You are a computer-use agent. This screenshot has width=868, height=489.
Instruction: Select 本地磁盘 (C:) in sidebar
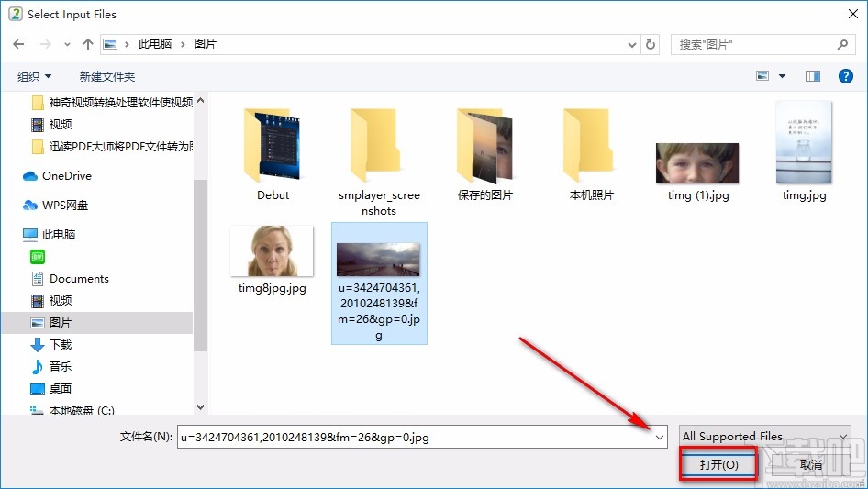pyautogui.click(x=72, y=410)
